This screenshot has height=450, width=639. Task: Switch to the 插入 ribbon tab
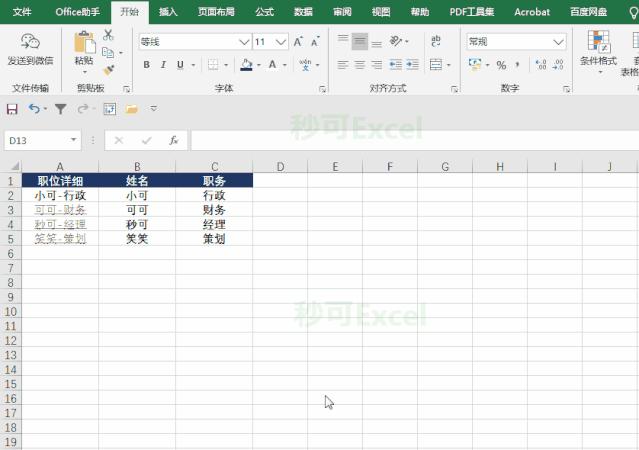[x=168, y=12]
